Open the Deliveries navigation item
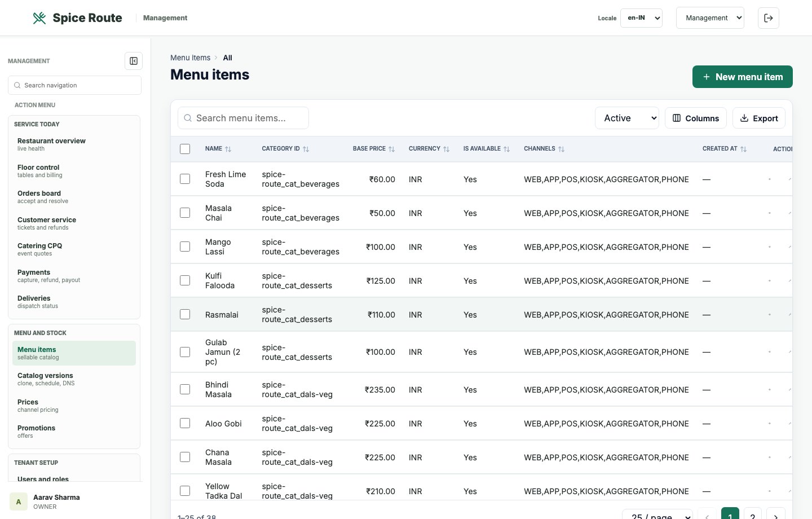The height and width of the screenshot is (519, 812). coord(74,302)
